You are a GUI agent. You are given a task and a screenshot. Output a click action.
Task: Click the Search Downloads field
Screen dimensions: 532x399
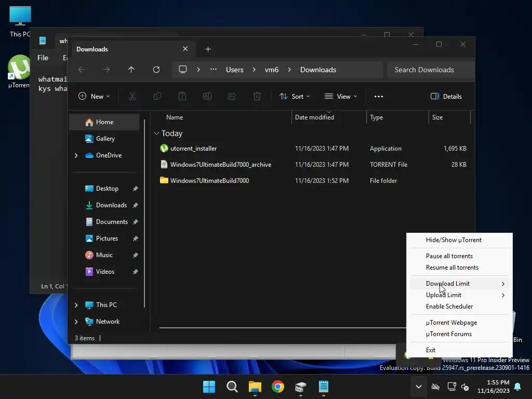[x=431, y=70]
